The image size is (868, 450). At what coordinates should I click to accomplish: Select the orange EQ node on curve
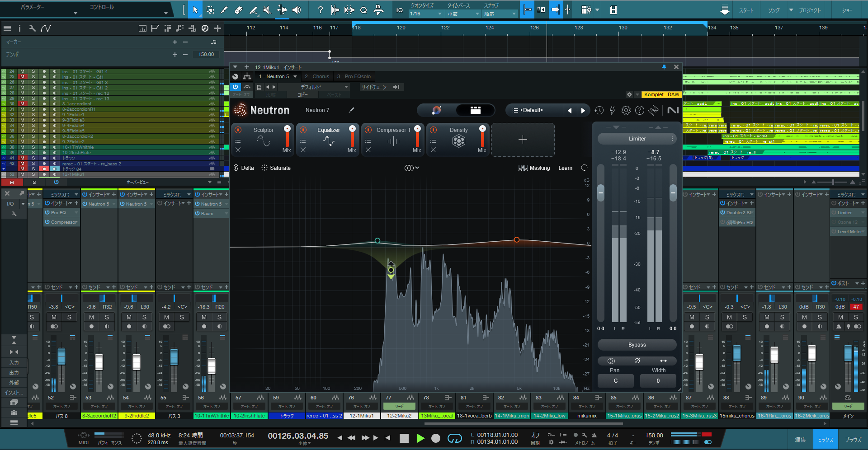click(x=517, y=240)
